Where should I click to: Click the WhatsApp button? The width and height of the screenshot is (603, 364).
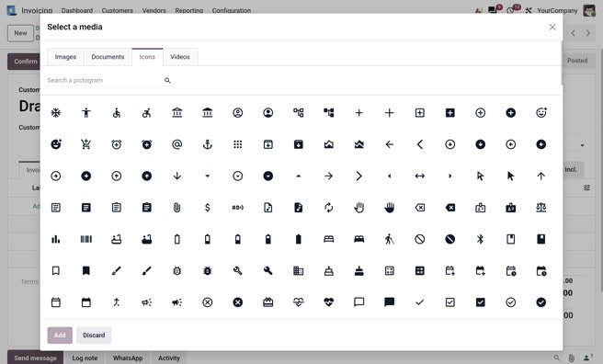tap(128, 358)
